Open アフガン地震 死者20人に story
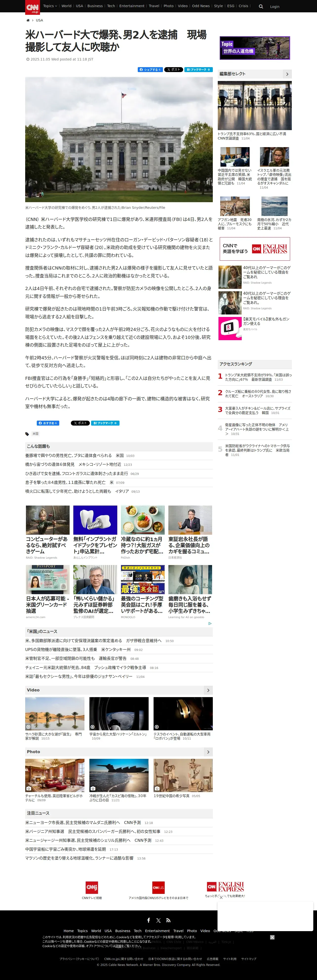This screenshot has width=317, height=980. point(235,224)
